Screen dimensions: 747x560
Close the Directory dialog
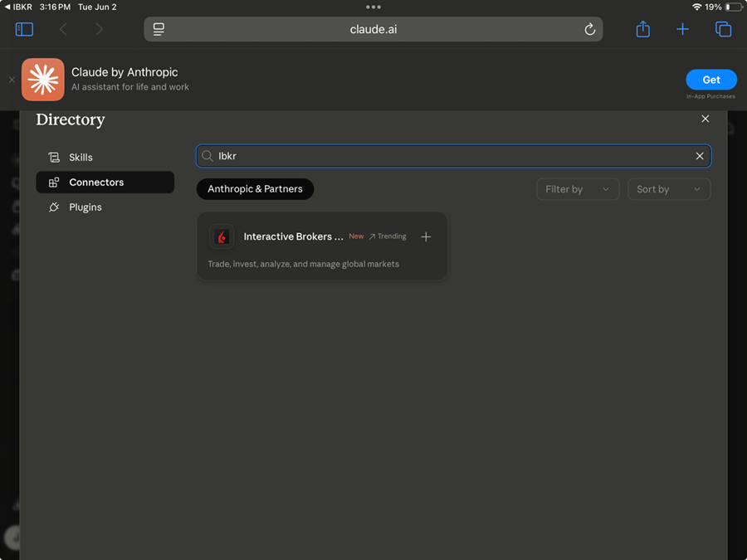(705, 119)
